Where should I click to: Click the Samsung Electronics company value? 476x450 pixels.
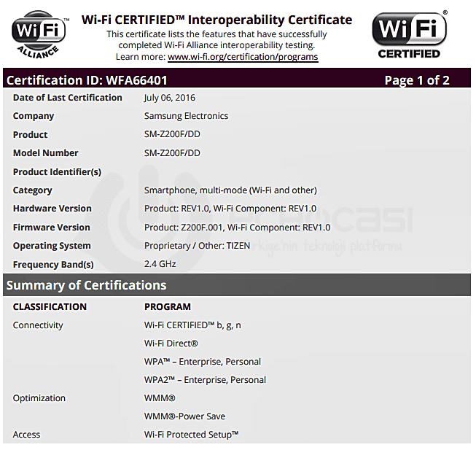(186, 116)
